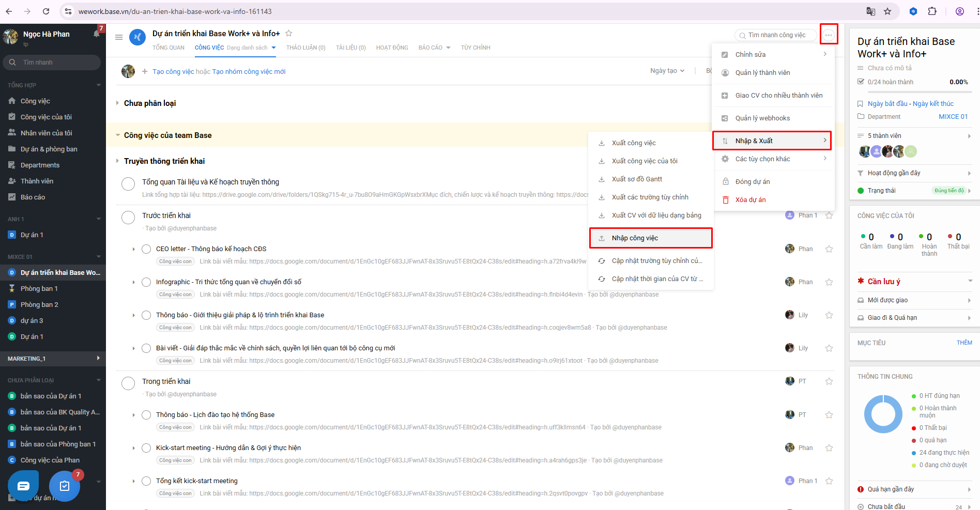Star the 'CEO letter' task

pyautogui.click(x=829, y=249)
